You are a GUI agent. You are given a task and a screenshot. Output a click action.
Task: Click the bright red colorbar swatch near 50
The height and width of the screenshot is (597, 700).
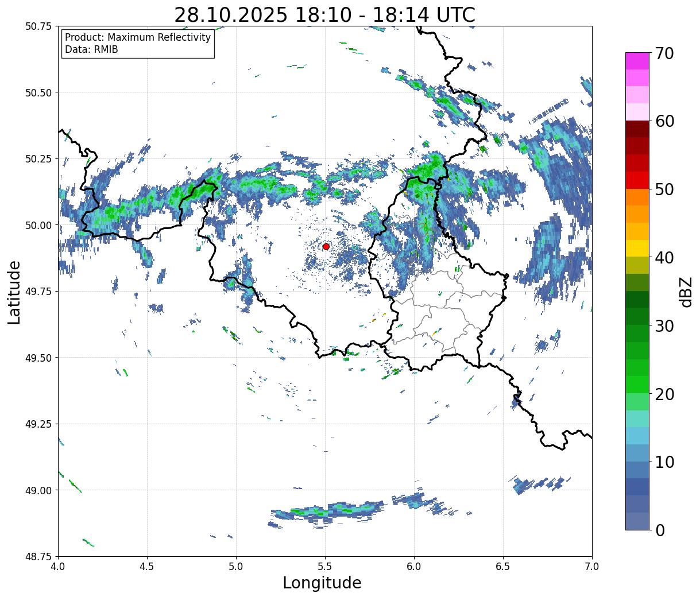[637, 180]
